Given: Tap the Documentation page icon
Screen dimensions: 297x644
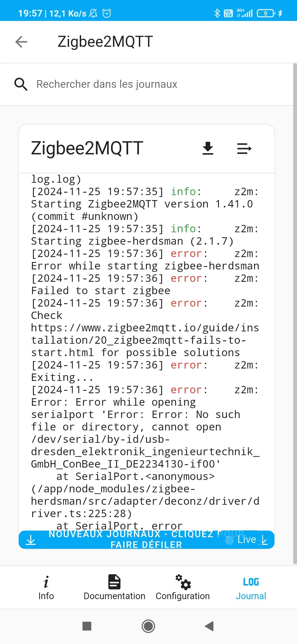Looking at the screenshot, I should [114, 582].
